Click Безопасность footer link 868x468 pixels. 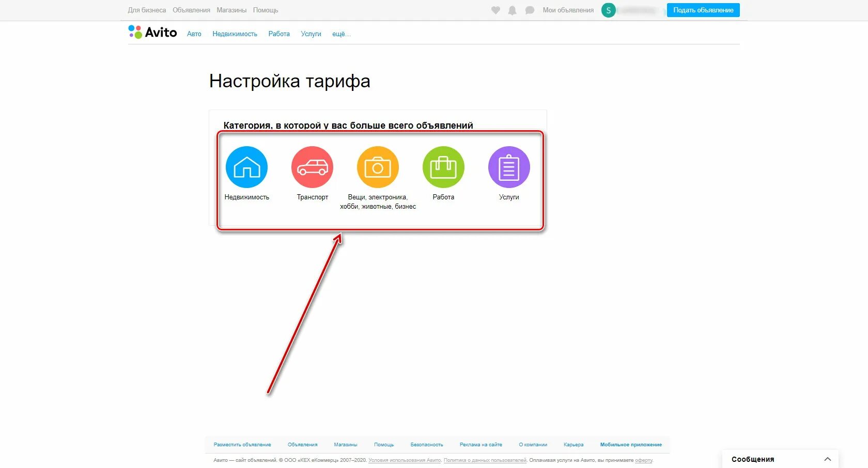(x=427, y=445)
